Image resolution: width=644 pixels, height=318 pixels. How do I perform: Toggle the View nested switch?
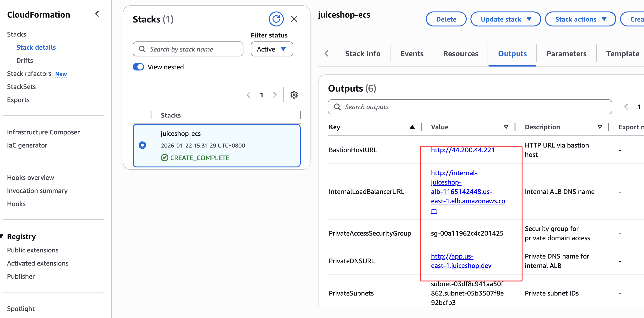[x=138, y=67]
